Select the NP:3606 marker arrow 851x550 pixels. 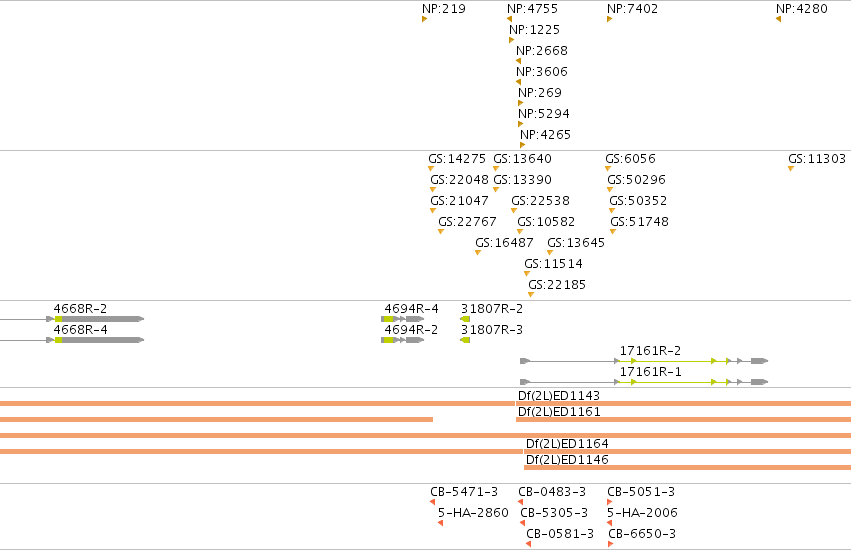(518, 82)
